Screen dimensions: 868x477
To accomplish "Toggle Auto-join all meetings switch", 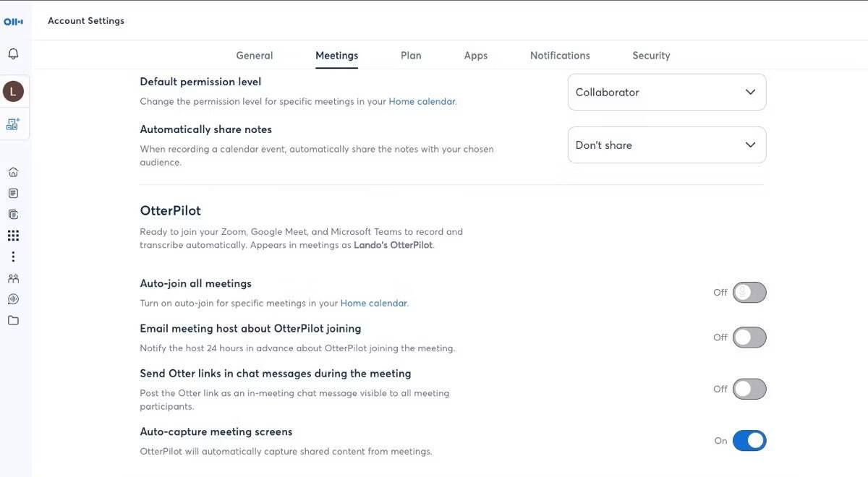I will 749,293.
